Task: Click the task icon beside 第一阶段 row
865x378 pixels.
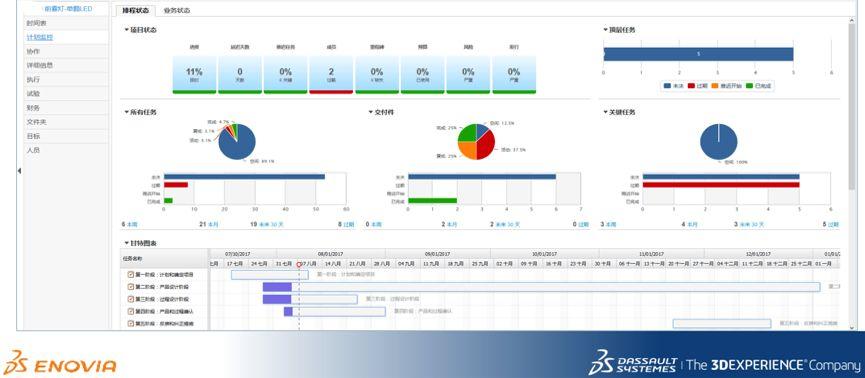Action: click(x=131, y=274)
